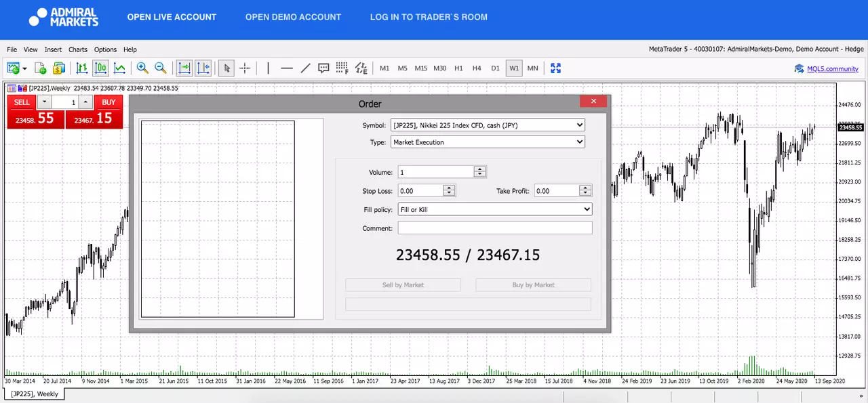The image size is (868, 403).
Task: Select the cursor arrow tool
Action: coord(226,68)
